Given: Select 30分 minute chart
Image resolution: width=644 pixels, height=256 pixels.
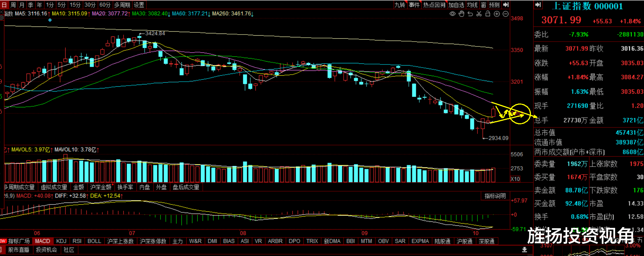Looking at the screenshot, I should click(90, 5).
